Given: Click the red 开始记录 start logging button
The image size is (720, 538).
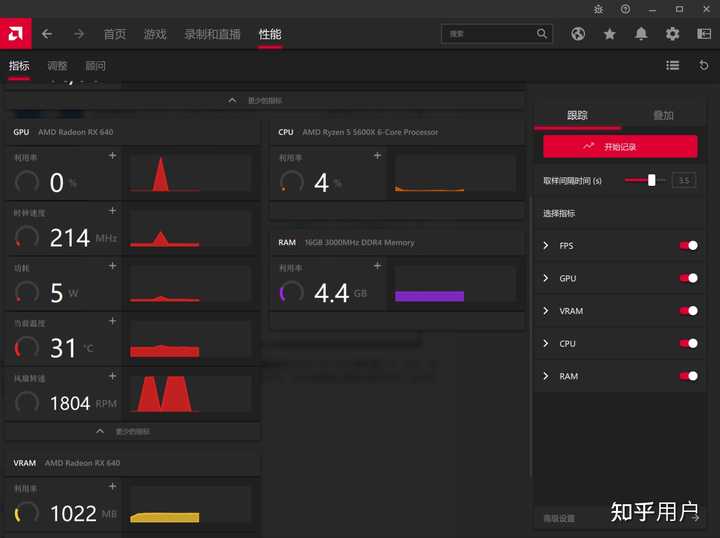Looking at the screenshot, I should point(620,146).
